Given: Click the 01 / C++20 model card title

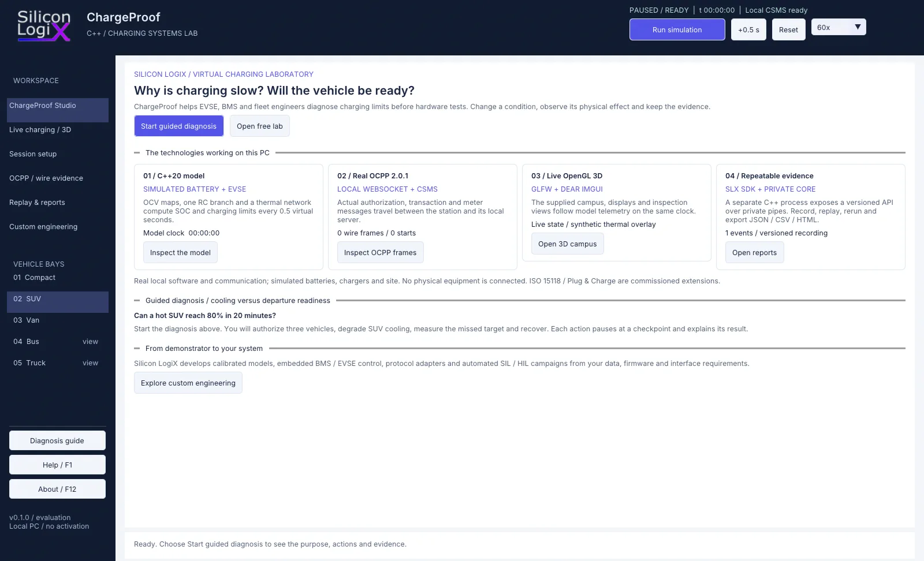Looking at the screenshot, I should pyautogui.click(x=174, y=176).
